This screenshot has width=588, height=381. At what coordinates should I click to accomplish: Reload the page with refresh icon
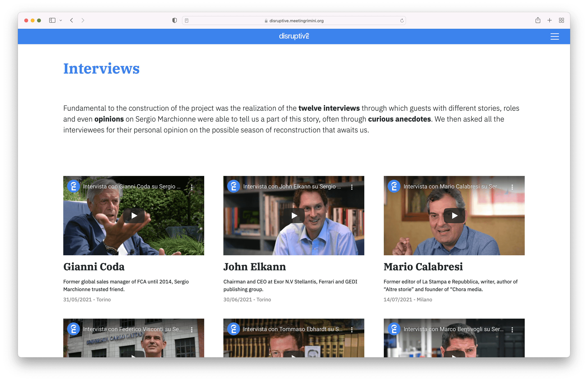click(402, 20)
